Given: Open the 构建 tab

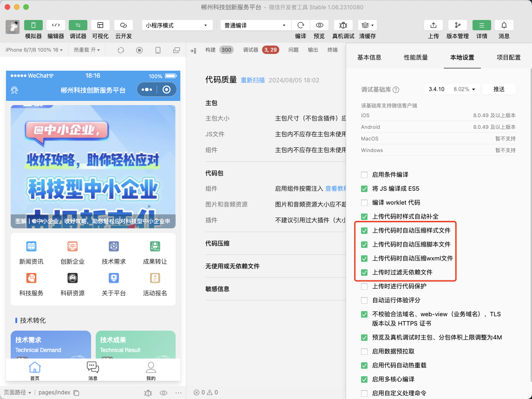Looking at the screenshot, I should (x=210, y=50).
